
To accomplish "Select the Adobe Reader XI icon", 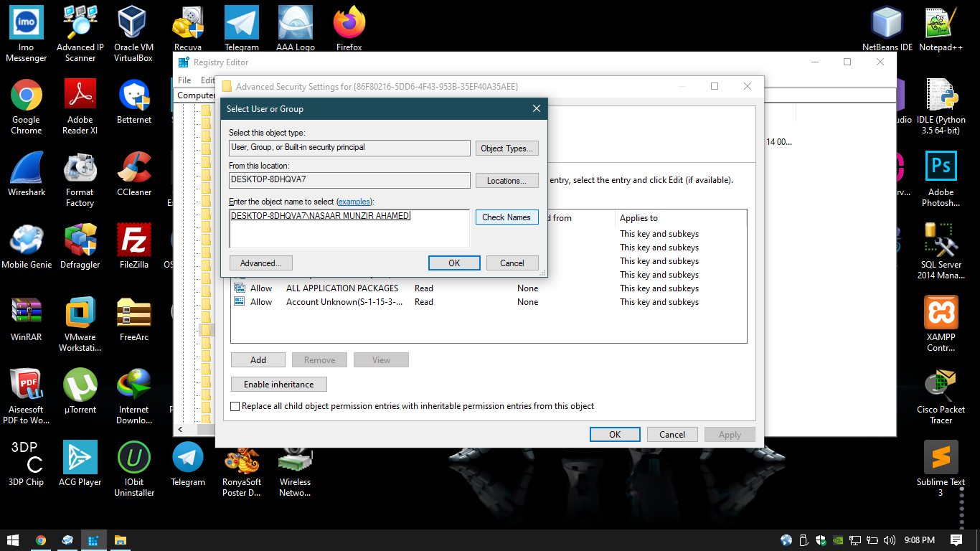I will click(80, 106).
